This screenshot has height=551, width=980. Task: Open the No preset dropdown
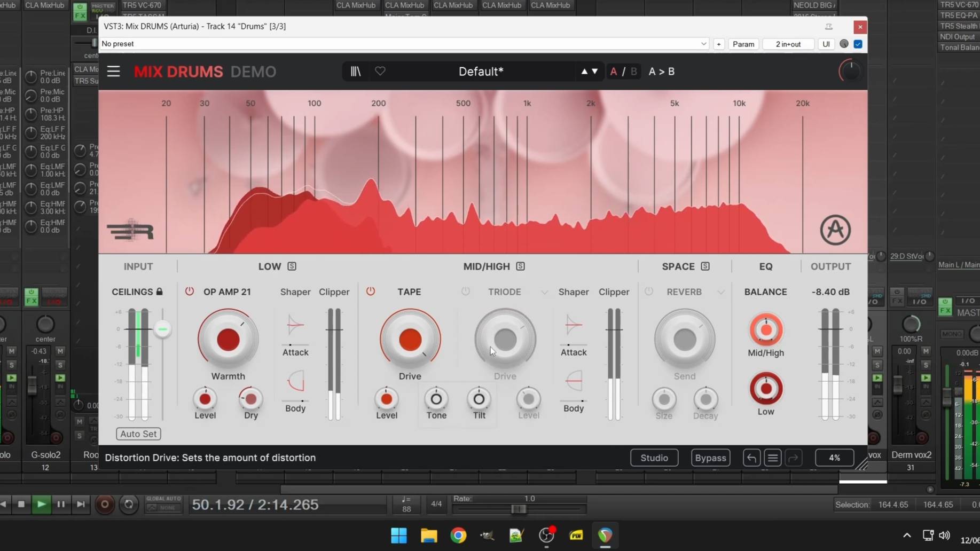703,44
